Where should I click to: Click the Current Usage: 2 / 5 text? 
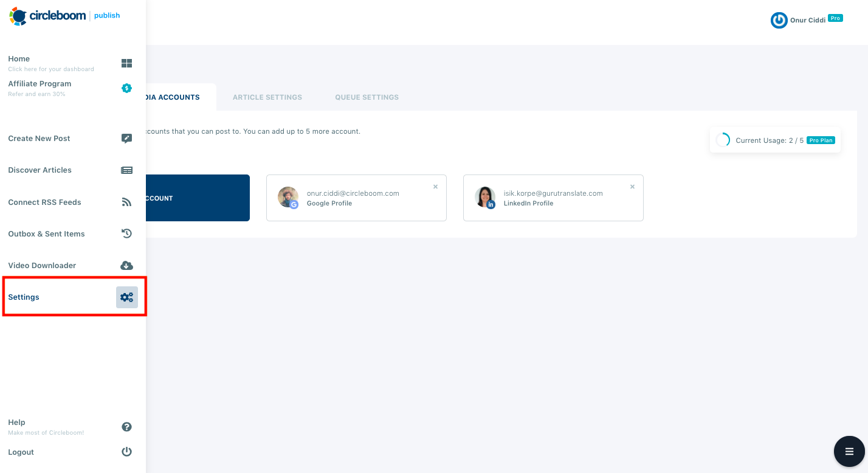coord(770,140)
